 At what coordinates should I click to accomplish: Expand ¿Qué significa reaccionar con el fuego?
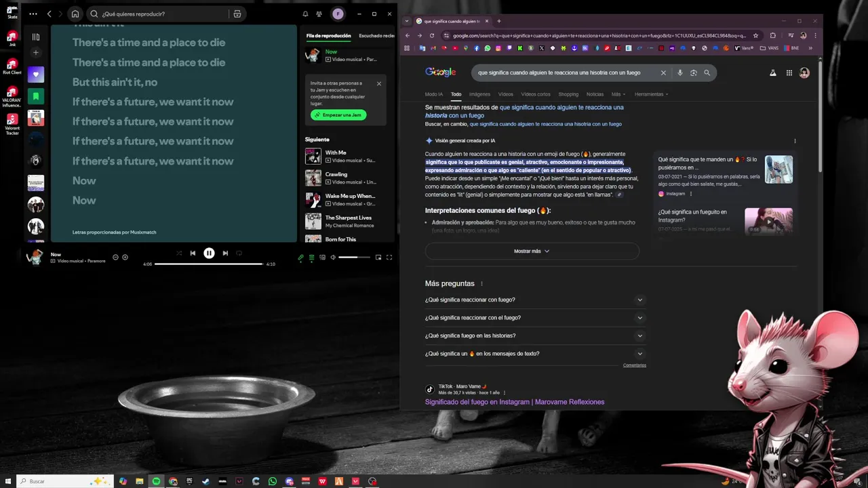click(x=535, y=317)
